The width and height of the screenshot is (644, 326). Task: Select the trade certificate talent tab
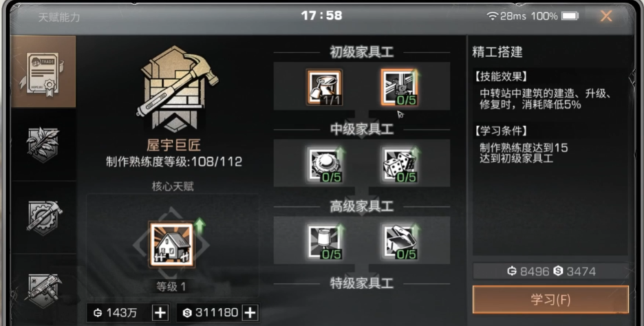click(x=43, y=72)
